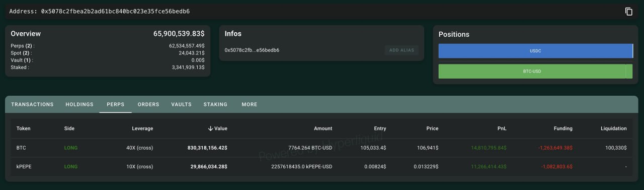Viewport: 644px width, 190px height.
Task: Go to the ORDERS tab
Action: point(148,104)
